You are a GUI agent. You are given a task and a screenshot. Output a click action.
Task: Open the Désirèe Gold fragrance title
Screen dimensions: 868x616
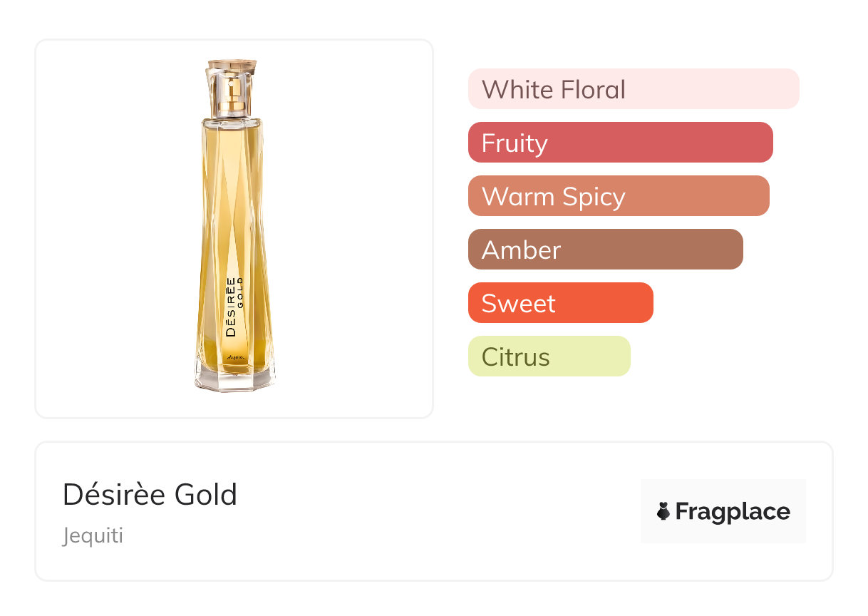click(150, 495)
